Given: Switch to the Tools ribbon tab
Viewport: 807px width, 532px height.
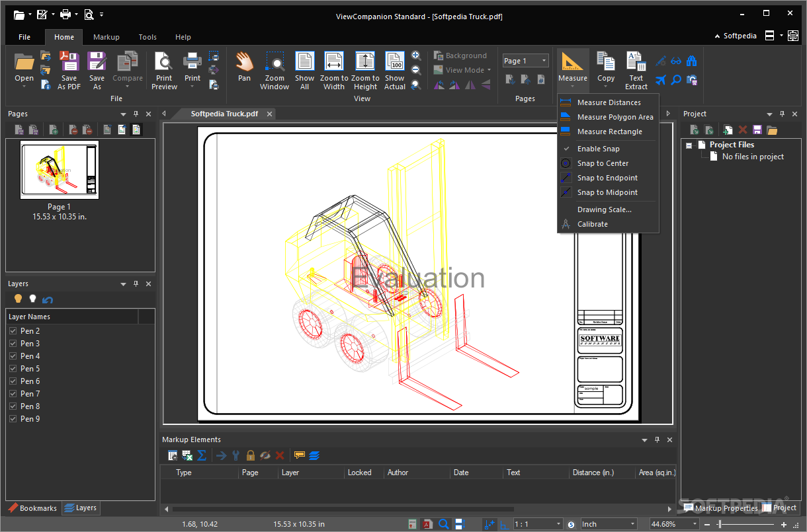Looking at the screenshot, I should pos(148,37).
